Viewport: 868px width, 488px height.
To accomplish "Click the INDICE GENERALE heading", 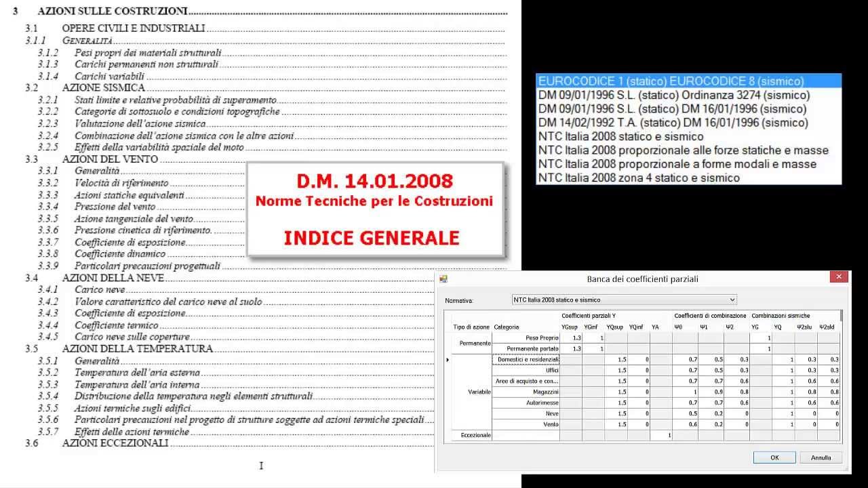I will tap(372, 238).
